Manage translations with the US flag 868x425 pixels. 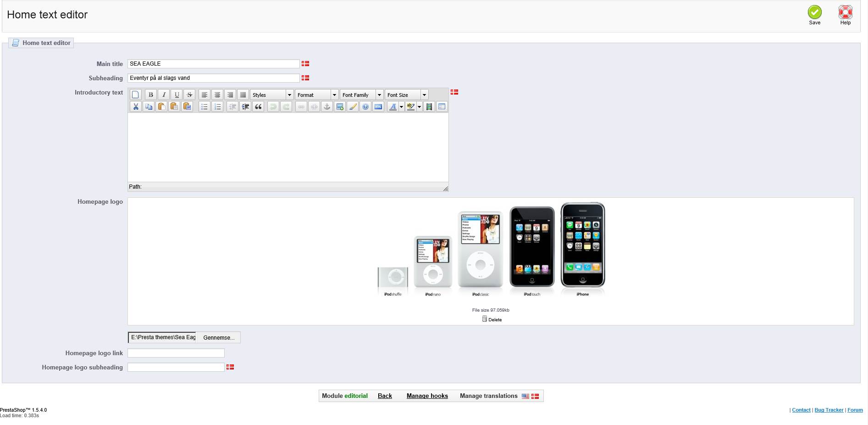point(525,396)
